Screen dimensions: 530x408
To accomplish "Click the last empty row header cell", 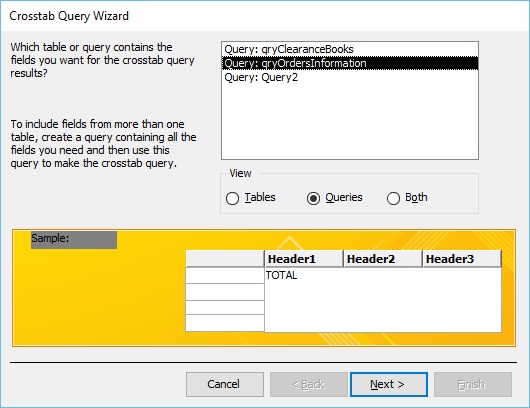I will pos(225,323).
